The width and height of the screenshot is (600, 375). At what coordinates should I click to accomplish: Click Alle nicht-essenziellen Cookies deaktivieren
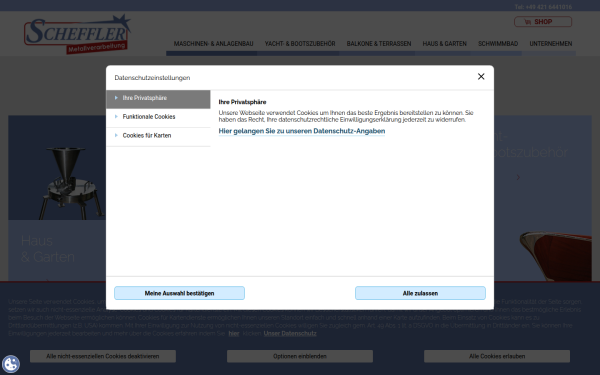[x=103, y=356]
